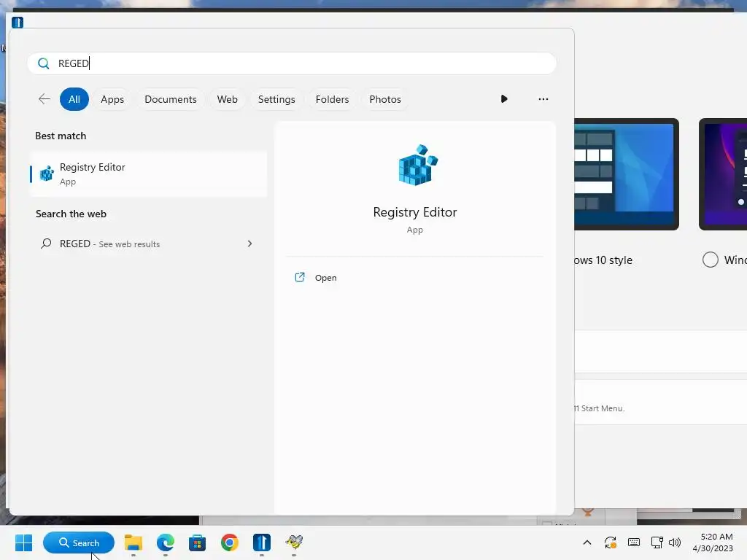Open Registry Editor best match result

coord(149,174)
